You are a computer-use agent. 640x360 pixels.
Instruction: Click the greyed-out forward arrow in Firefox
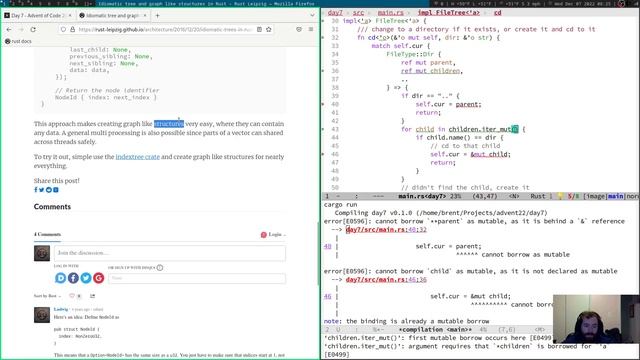tap(21, 29)
